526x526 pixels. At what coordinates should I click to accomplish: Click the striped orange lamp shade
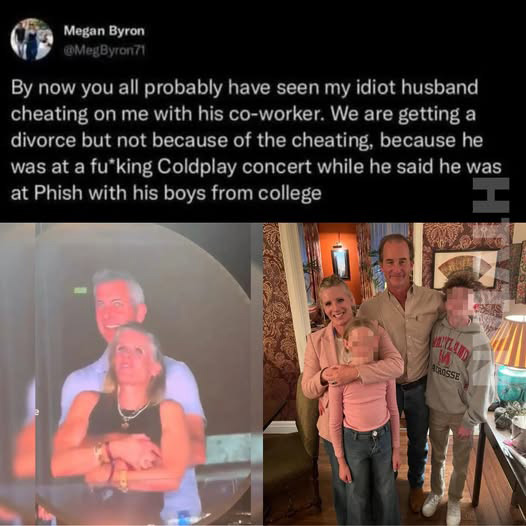[x=510, y=341]
